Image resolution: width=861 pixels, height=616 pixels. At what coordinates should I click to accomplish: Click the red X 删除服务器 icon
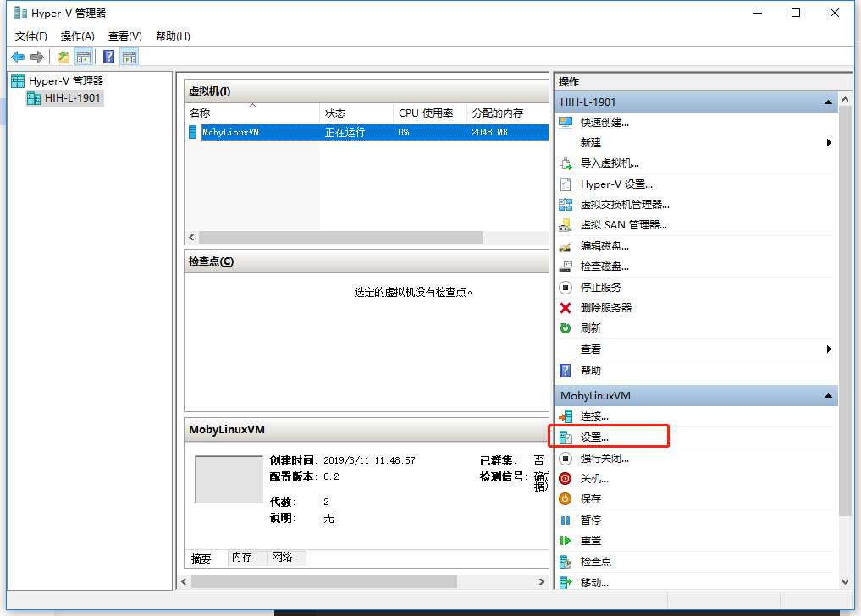click(x=566, y=307)
